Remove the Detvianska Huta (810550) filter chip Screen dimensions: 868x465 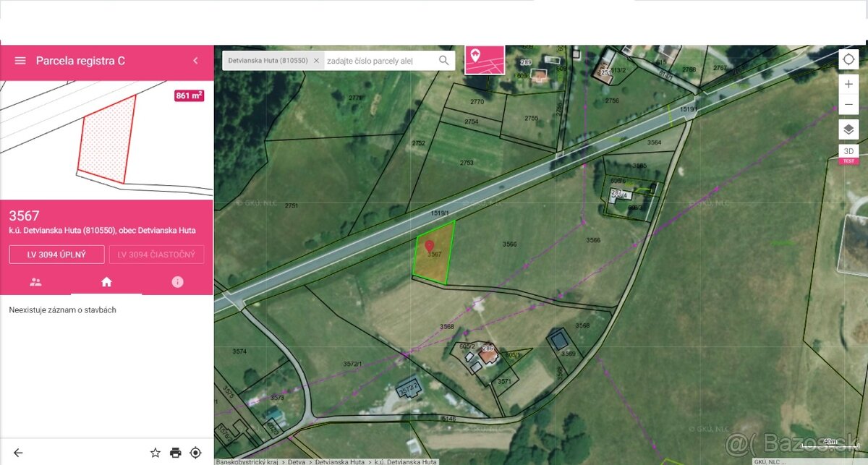[316, 61]
